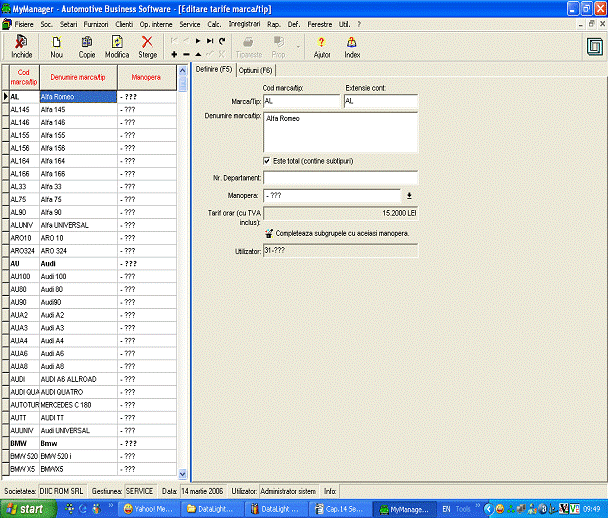
Task: Toggle the 'Este total' checkbox
Action: [266, 160]
